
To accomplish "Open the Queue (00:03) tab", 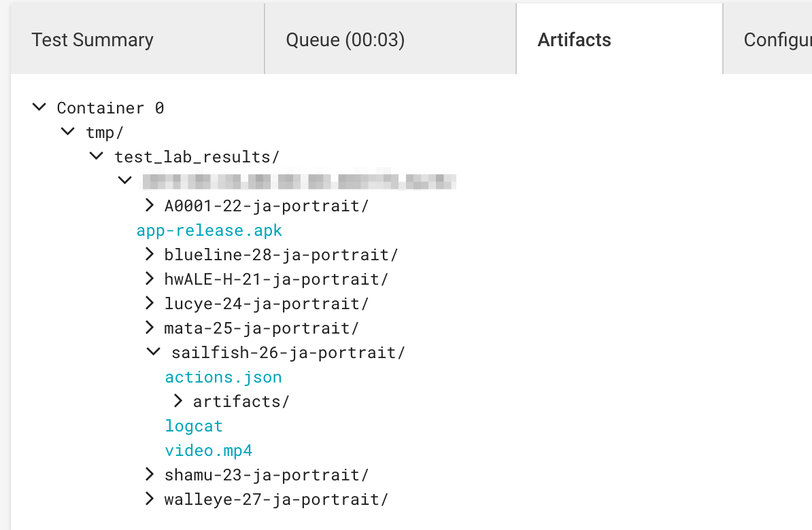I will (x=343, y=39).
